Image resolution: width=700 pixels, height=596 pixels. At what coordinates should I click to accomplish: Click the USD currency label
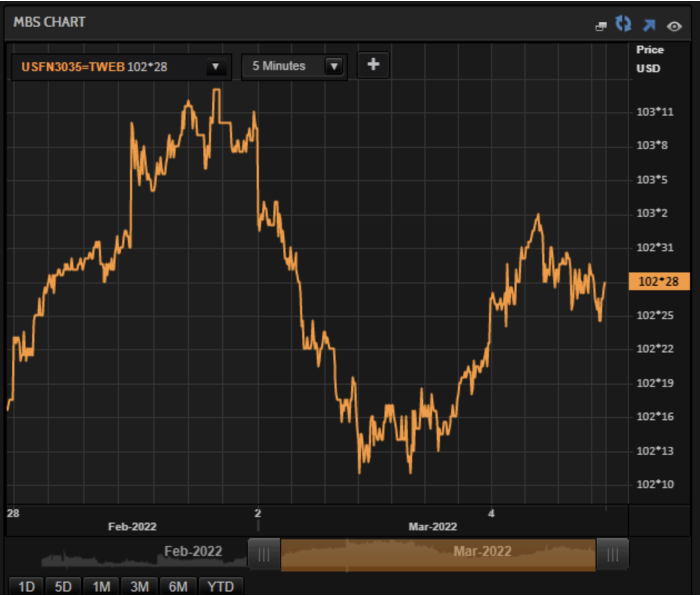(x=648, y=68)
